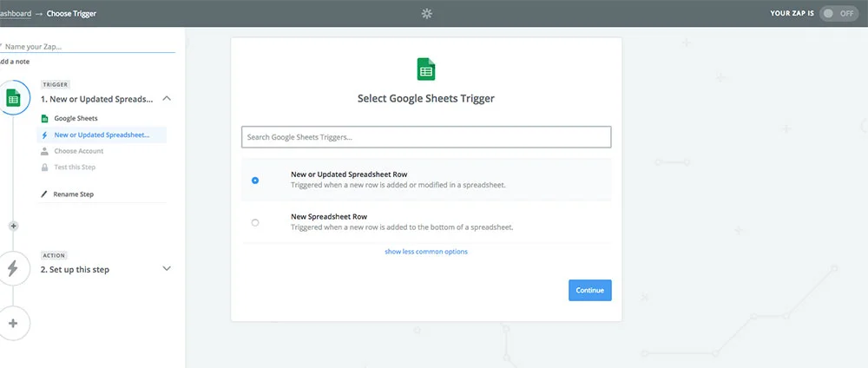Viewport: 868px width, 368px height.
Task: Click the Choose Trigger breadcrumb text
Action: point(71,13)
